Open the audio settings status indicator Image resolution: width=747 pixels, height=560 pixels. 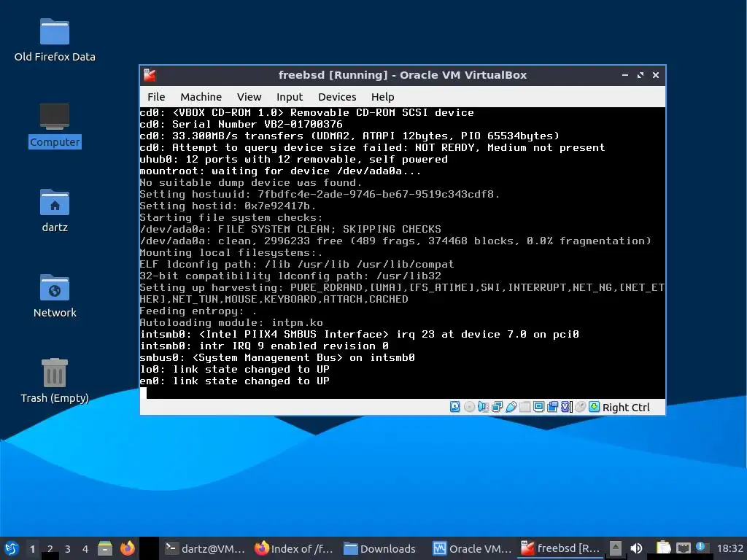[483, 407]
